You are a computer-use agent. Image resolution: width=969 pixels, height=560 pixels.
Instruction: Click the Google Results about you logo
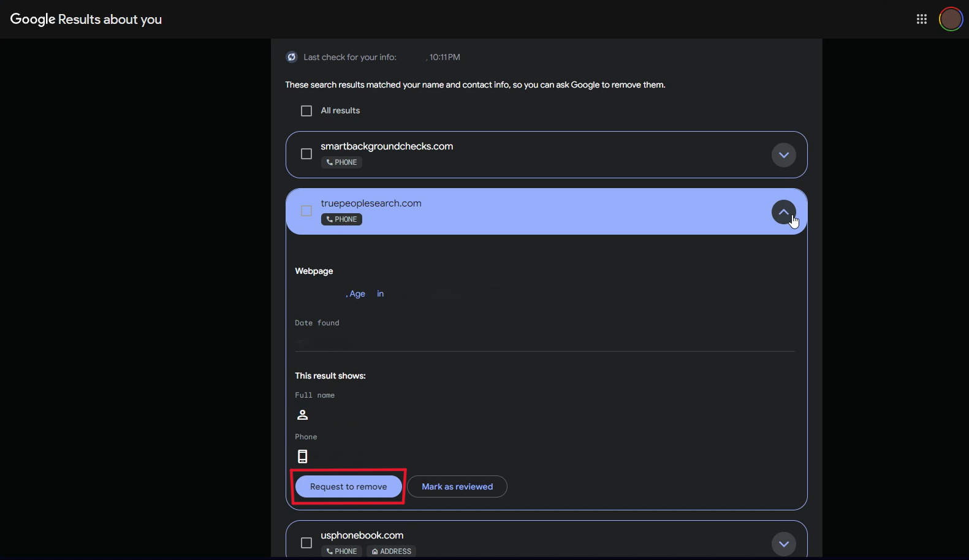tap(86, 19)
